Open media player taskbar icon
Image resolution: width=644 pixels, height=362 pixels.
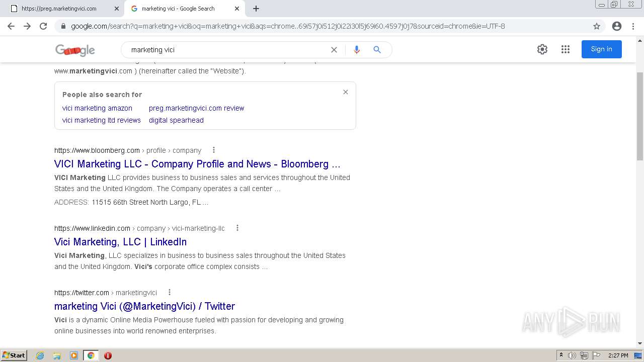point(74,355)
